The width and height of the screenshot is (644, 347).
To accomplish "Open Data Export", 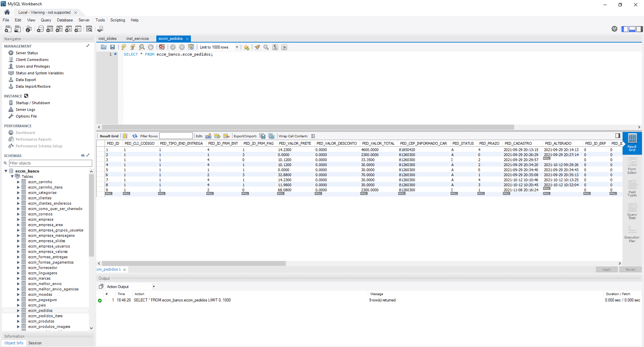I will (x=26, y=80).
